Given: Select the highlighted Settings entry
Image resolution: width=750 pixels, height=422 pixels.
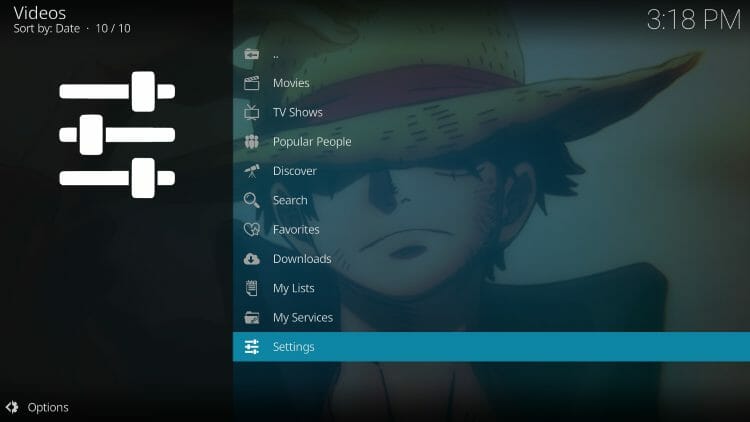Looking at the screenshot, I should 491,347.
